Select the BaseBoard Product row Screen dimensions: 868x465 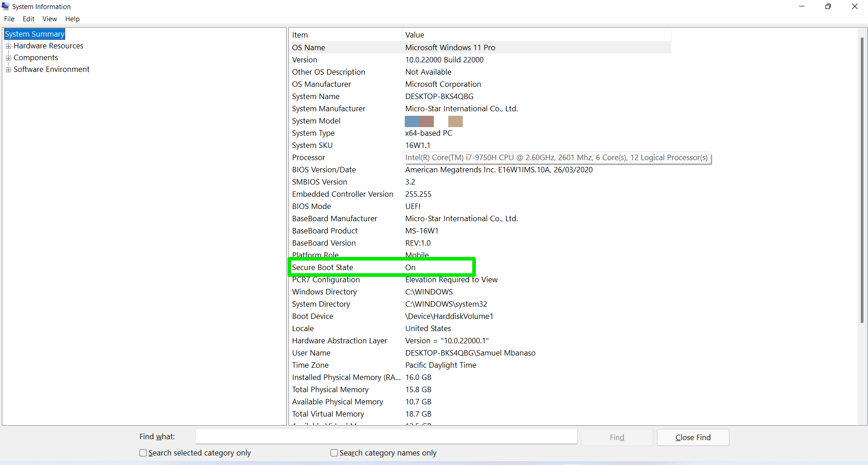click(x=480, y=231)
